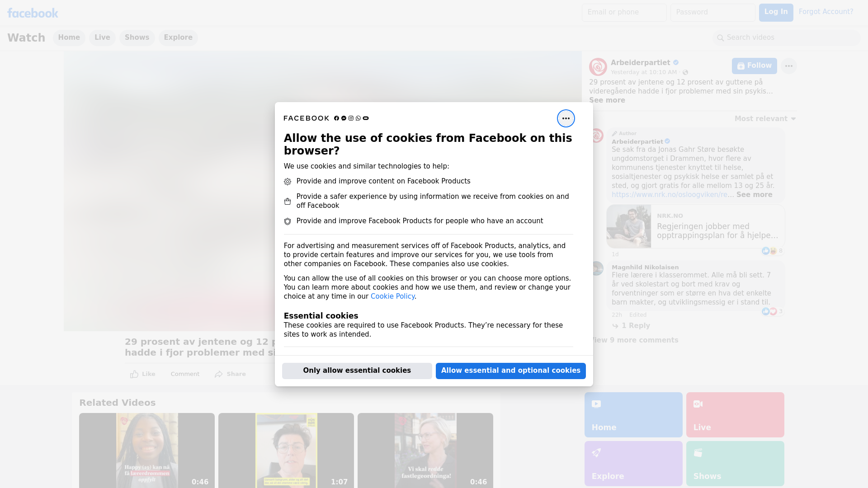Click the Home tile with the play icon

coord(633,415)
